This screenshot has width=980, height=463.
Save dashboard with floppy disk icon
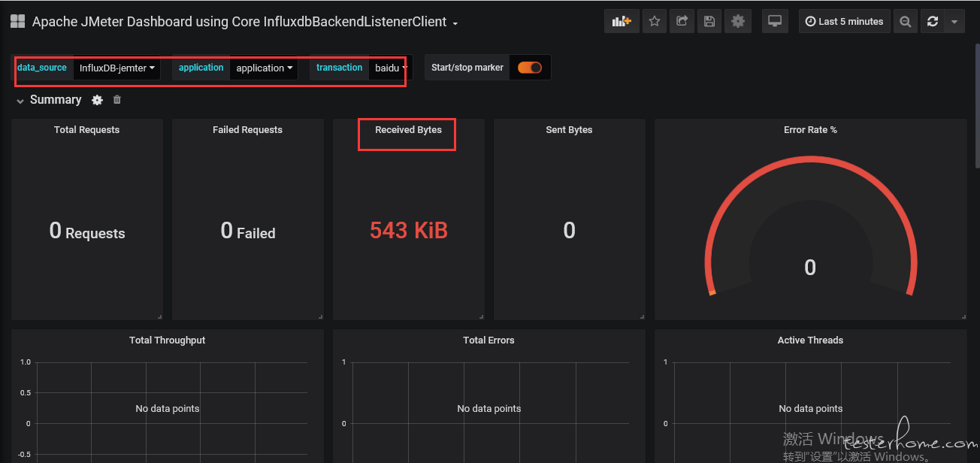[709, 22]
